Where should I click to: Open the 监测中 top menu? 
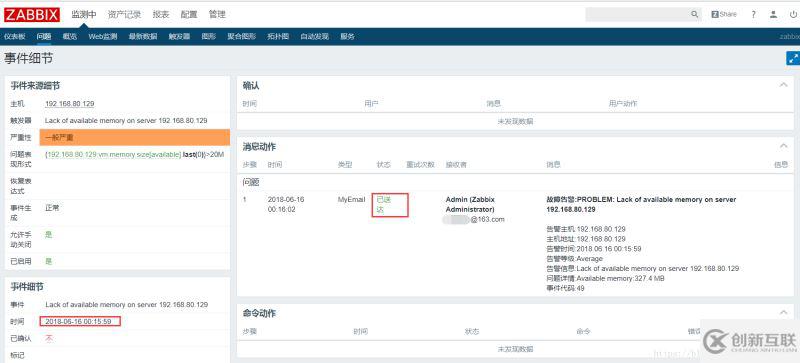[x=84, y=14]
